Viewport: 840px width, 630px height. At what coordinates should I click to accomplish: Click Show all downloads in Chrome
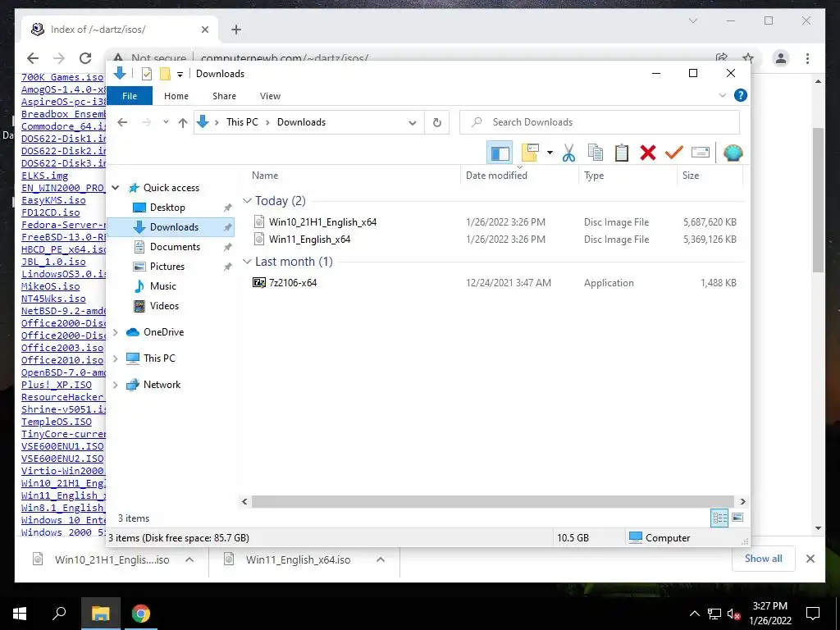(x=764, y=559)
